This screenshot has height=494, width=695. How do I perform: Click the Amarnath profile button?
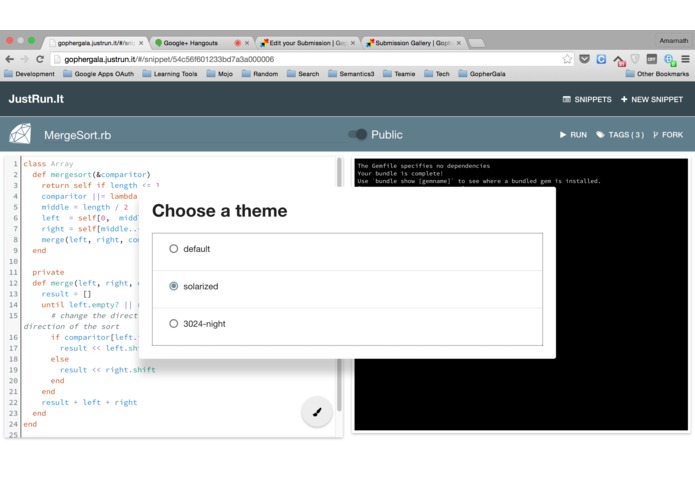[x=673, y=41]
